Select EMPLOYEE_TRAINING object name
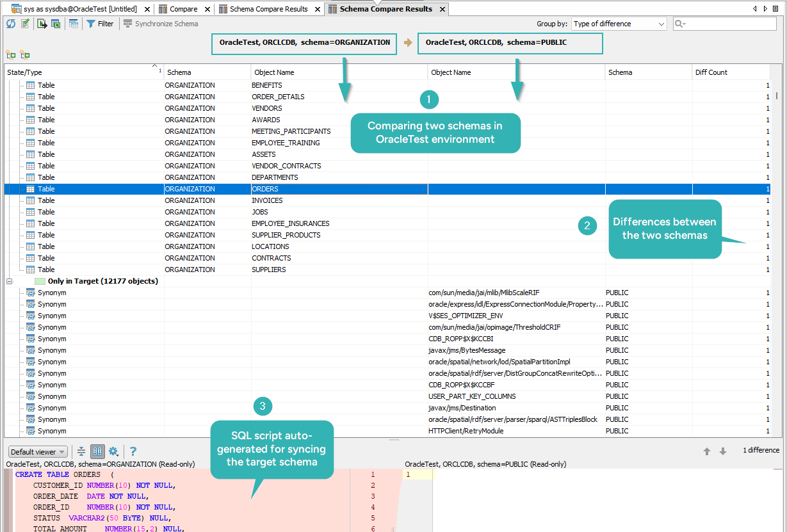The image size is (787, 532). tap(286, 143)
